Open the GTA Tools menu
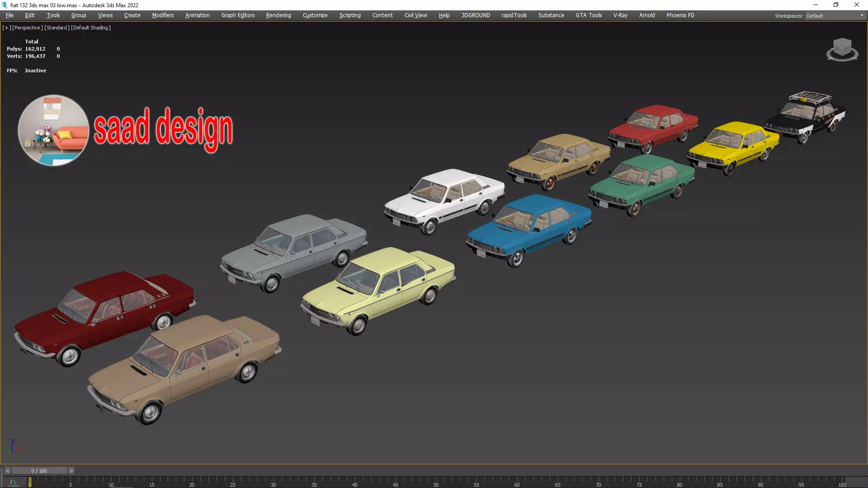Image resolution: width=868 pixels, height=488 pixels. (589, 15)
